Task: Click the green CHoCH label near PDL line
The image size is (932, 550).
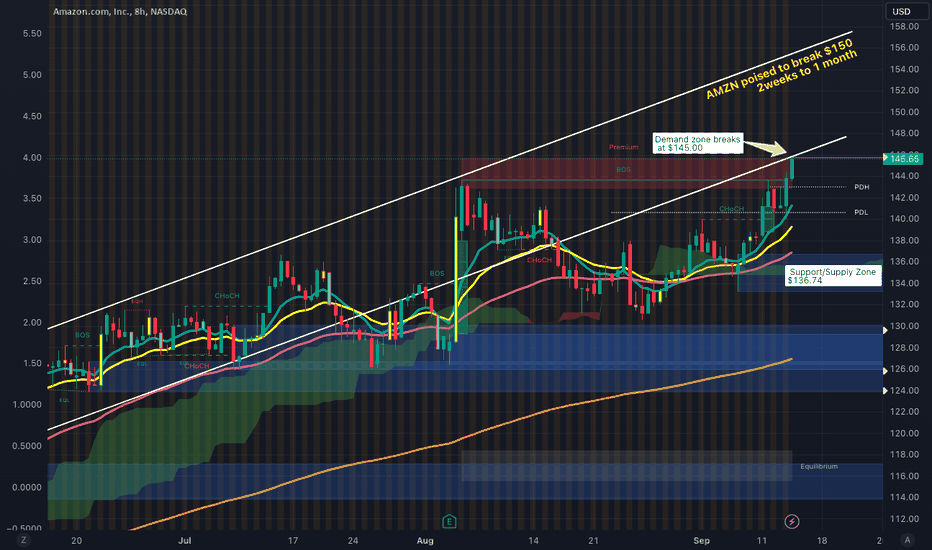Action: (731, 209)
